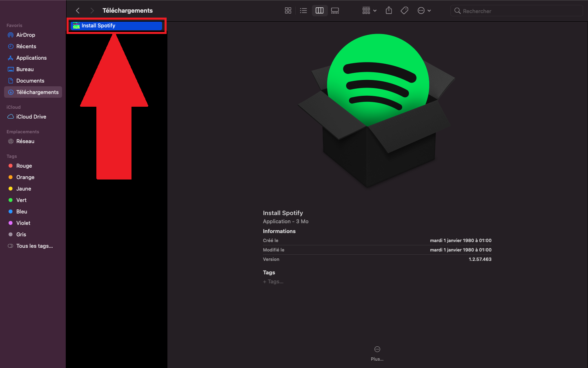Add tags in the + Tags… field
The image size is (588, 368).
(274, 282)
